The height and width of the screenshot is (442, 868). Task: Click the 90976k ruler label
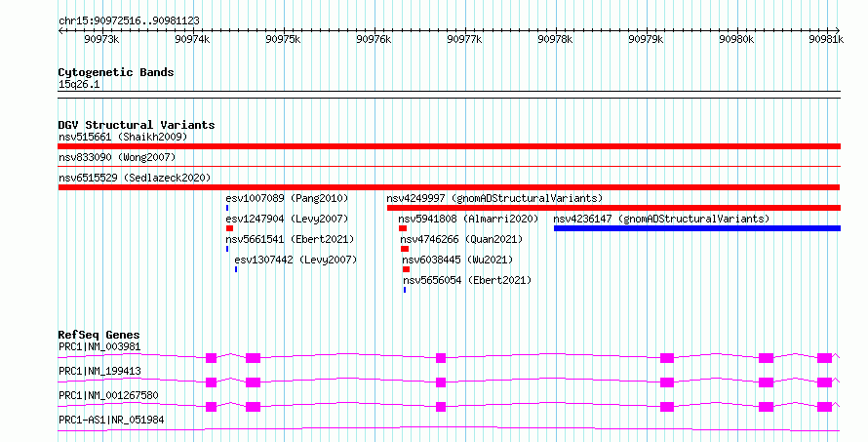(x=374, y=39)
